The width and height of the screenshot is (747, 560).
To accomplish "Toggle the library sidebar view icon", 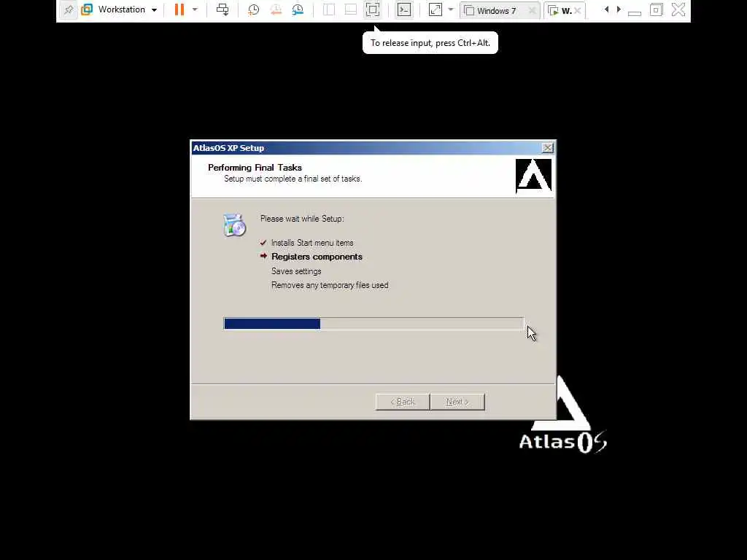I will [329, 9].
